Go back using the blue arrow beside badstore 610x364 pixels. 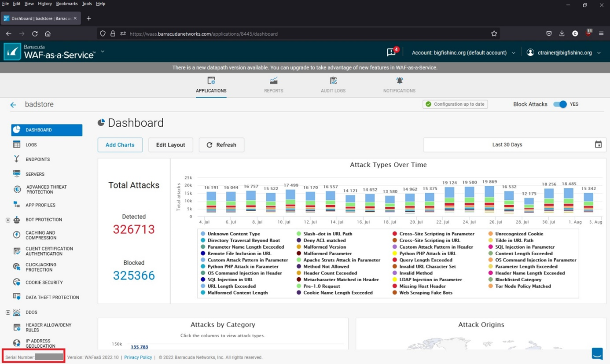[13, 105]
